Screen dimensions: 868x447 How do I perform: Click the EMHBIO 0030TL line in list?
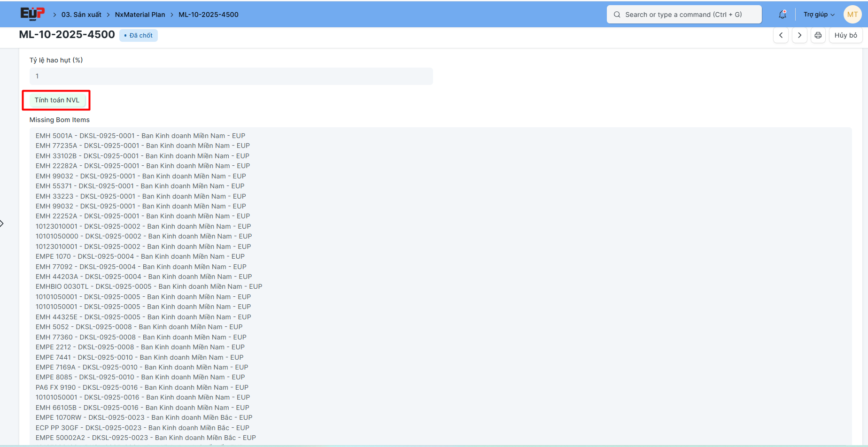point(148,286)
